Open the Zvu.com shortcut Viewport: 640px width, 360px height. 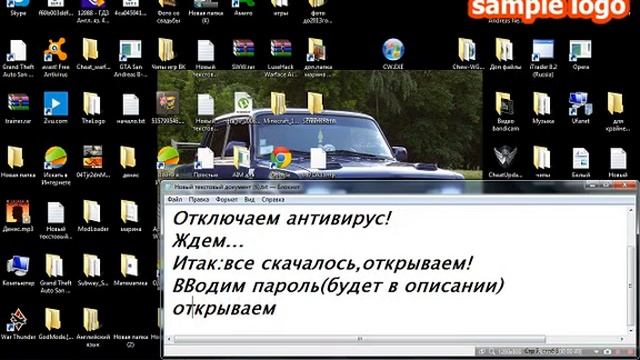(x=56, y=104)
